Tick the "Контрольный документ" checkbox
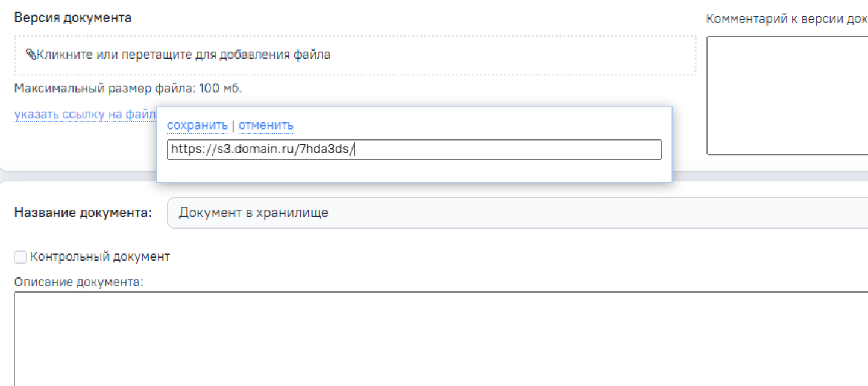868x386 pixels. [20, 257]
